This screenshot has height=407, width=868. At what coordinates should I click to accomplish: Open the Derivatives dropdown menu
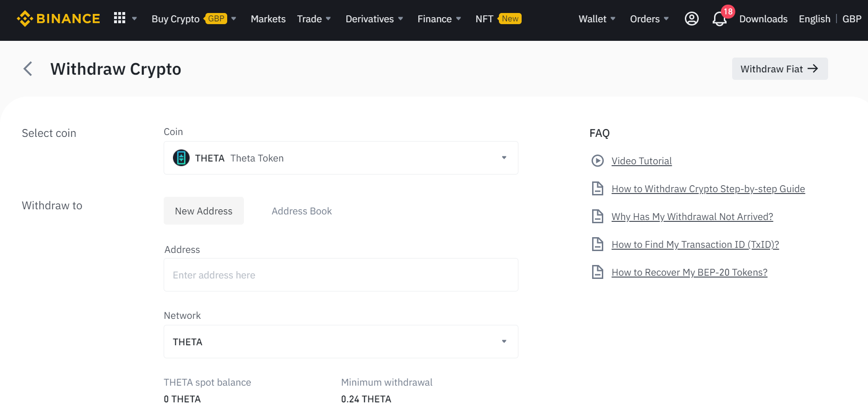pos(374,19)
